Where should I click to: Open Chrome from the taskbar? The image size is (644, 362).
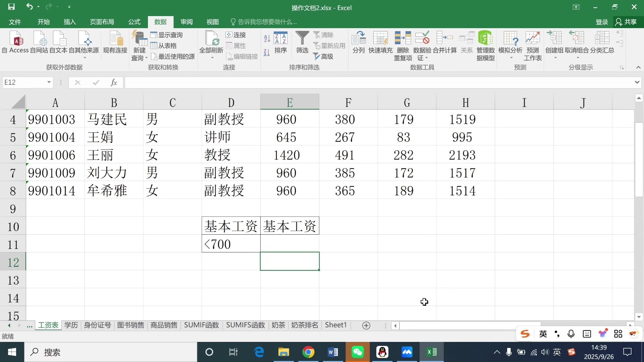pos(308,352)
